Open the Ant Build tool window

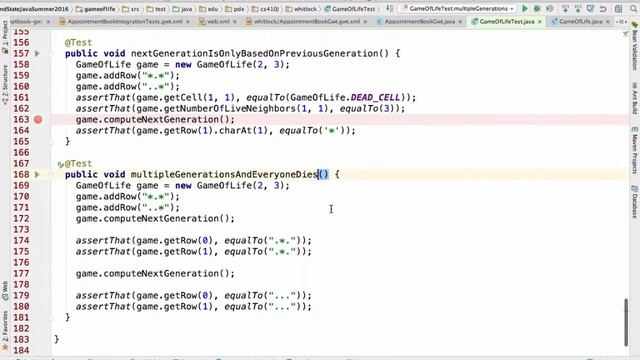click(x=635, y=98)
